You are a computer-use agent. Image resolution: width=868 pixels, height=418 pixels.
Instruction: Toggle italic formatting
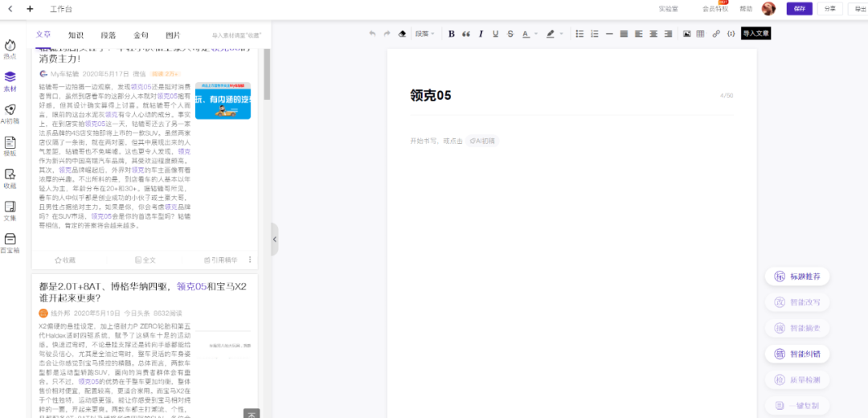tap(481, 34)
